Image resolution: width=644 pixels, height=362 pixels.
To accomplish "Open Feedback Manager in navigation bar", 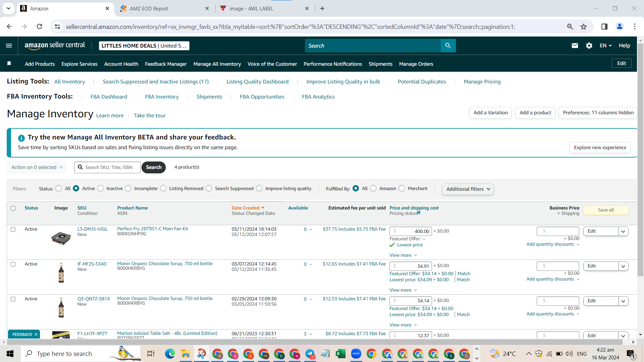I will pos(166,64).
